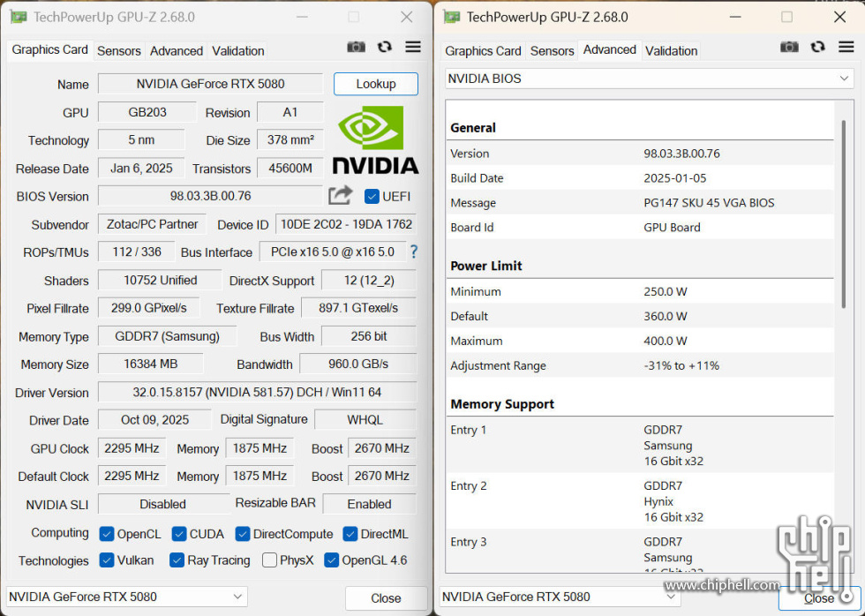This screenshot has height=616, width=865.
Task: Click the screenshot camera icon in left window
Action: [x=357, y=48]
